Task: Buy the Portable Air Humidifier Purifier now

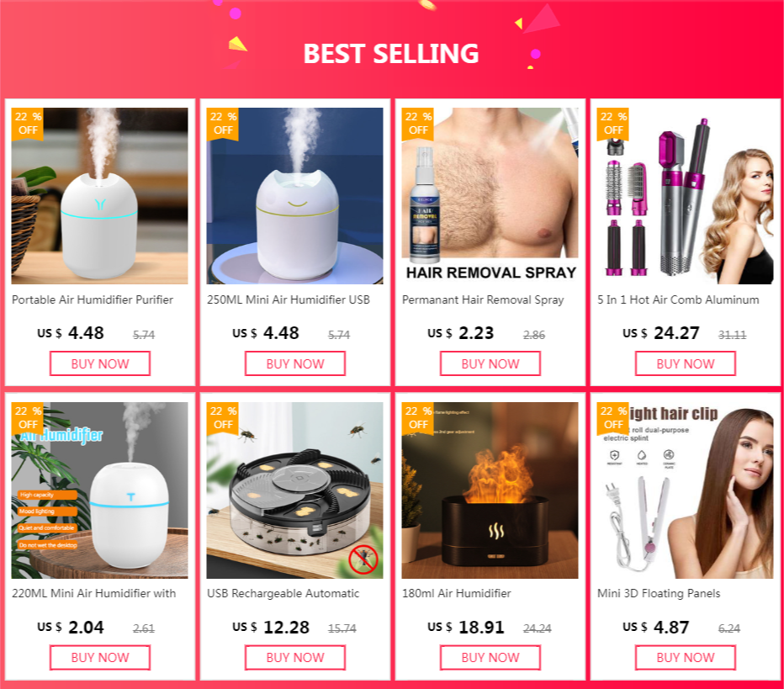Action: 100,363
